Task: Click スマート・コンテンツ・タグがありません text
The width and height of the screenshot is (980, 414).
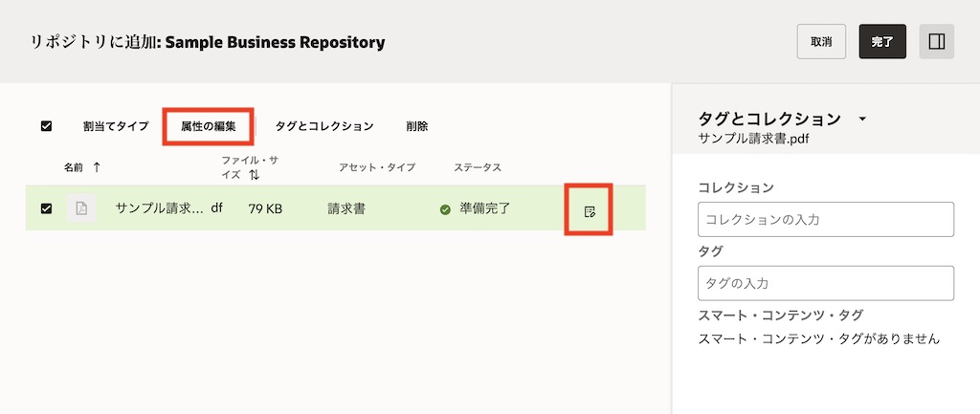Action: 819,339
